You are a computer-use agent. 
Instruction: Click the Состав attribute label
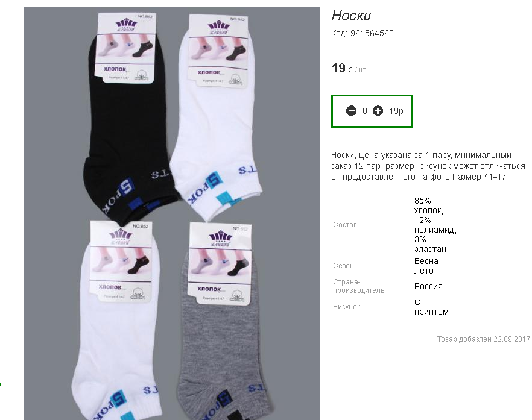pyautogui.click(x=345, y=225)
